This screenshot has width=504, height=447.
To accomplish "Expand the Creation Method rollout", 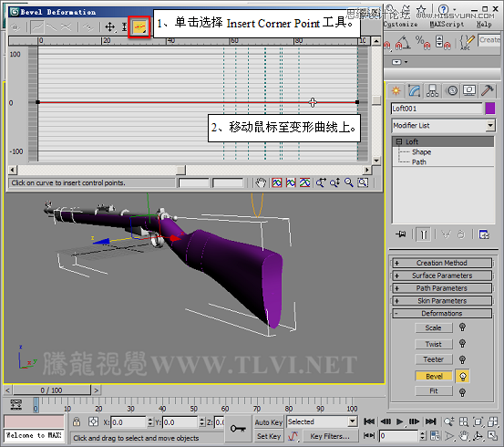I will (x=442, y=263).
